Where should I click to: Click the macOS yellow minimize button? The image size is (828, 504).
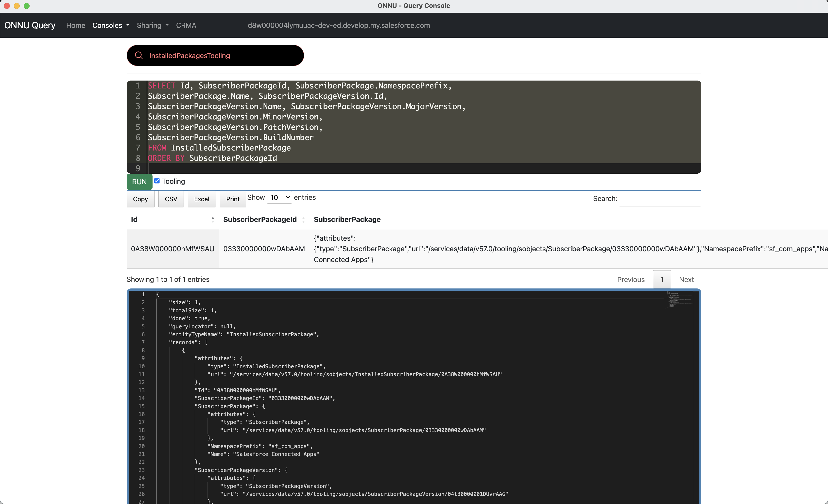tap(17, 6)
